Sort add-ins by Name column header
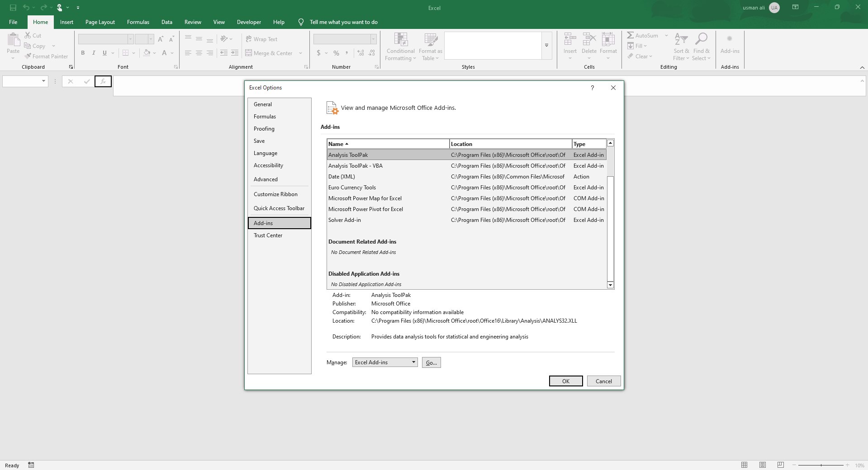Image resolution: width=868 pixels, height=470 pixels. pos(388,144)
